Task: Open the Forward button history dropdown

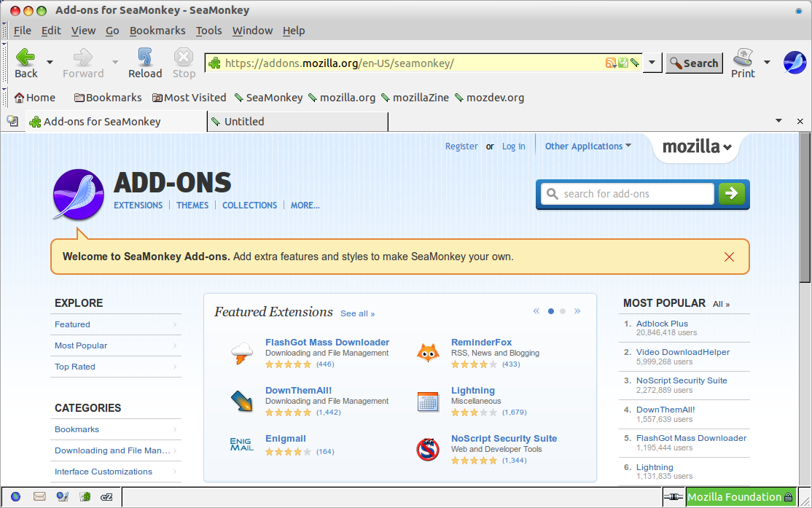Action: point(115,62)
